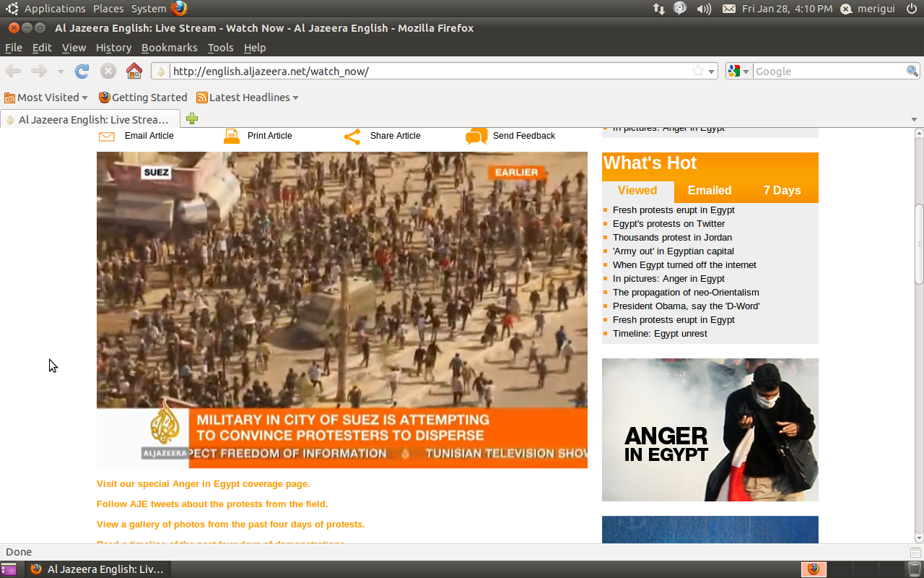Launch Firefox from the top panel icon

179,9
